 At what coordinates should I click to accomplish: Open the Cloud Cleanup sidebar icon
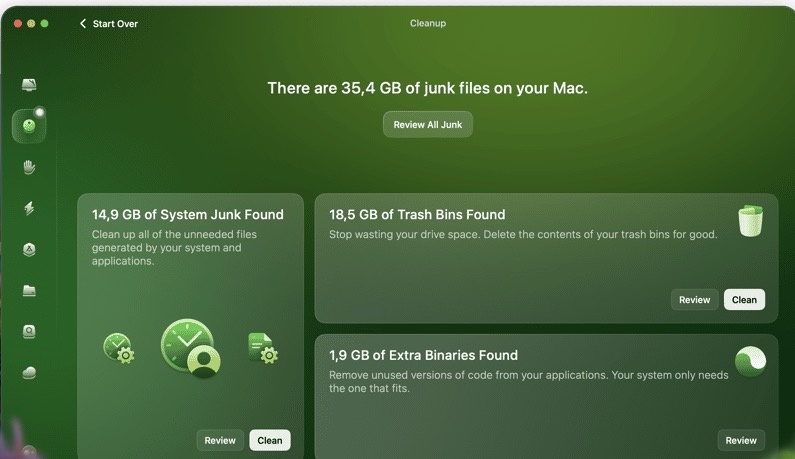tap(29, 373)
